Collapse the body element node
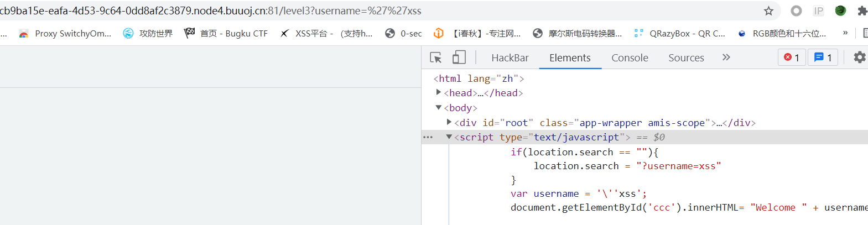The image size is (868, 225). point(439,108)
